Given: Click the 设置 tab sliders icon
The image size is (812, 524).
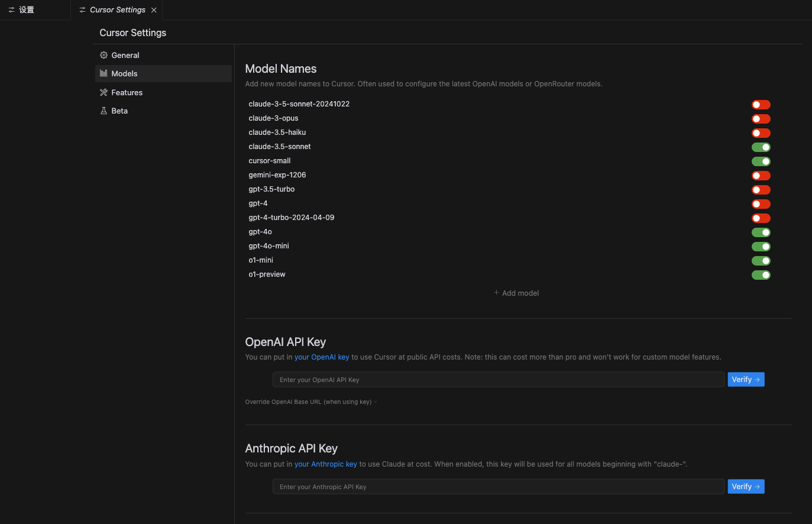Looking at the screenshot, I should pyautogui.click(x=11, y=10).
